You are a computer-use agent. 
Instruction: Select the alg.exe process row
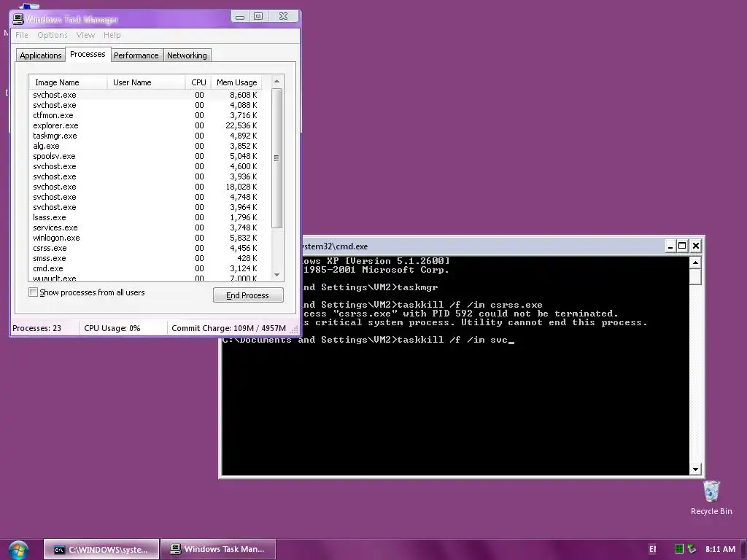tap(145, 146)
